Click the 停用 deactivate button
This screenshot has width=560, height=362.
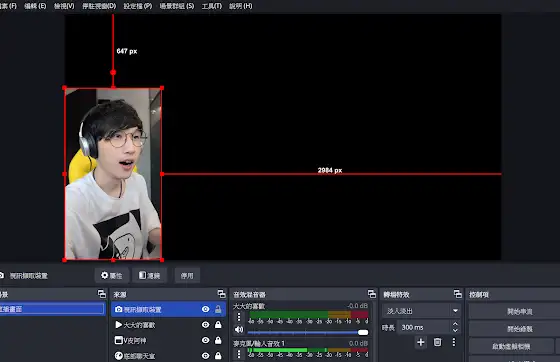187,276
